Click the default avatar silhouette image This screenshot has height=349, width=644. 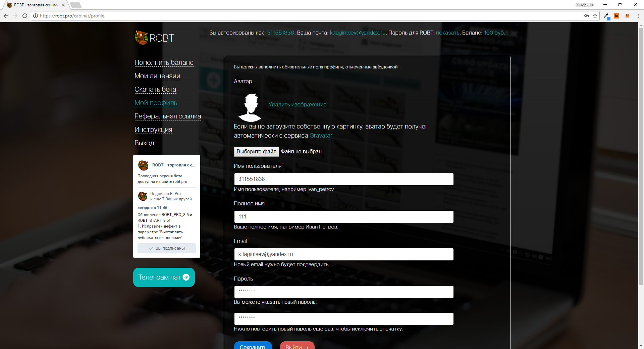pyautogui.click(x=250, y=107)
